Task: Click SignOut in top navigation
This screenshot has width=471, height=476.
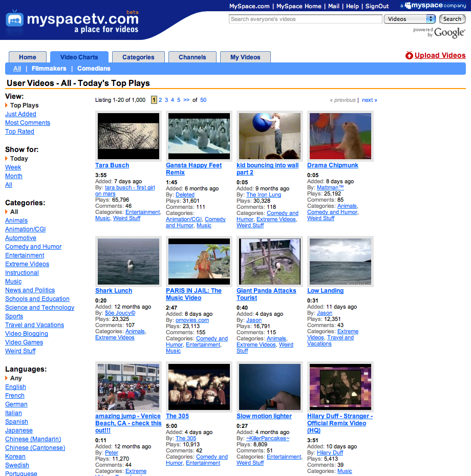Action: [x=377, y=6]
